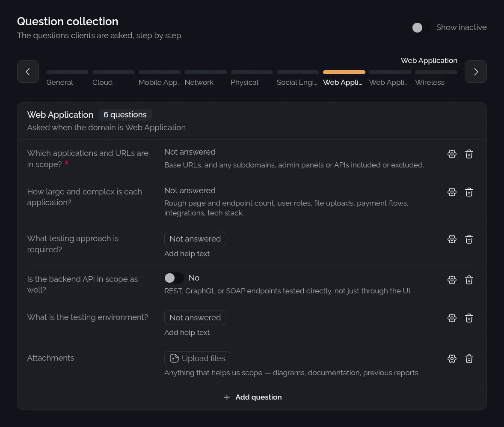Click Not answered field for how large and complex
Screen dimensions: 504x427
(190, 191)
